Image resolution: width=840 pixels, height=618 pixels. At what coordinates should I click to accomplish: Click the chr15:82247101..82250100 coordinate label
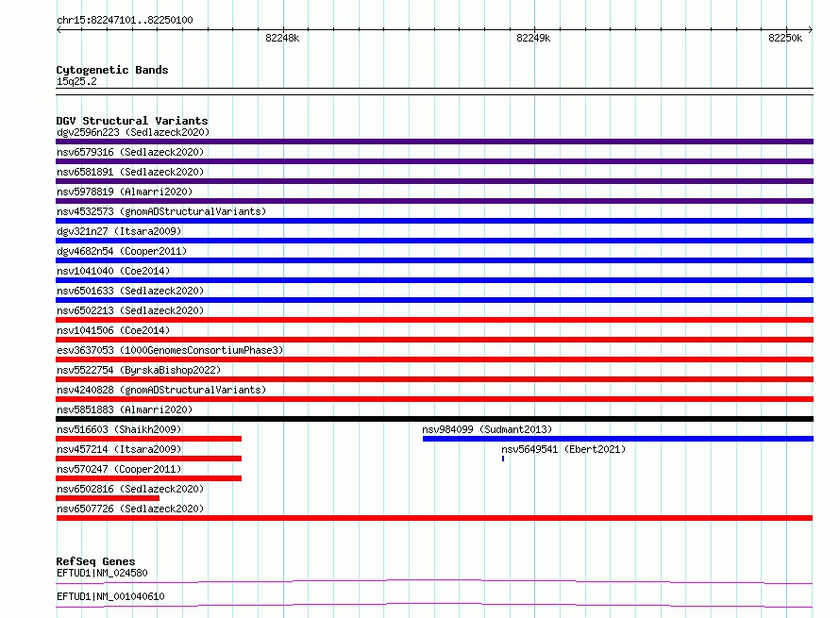click(x=125, y=20)
